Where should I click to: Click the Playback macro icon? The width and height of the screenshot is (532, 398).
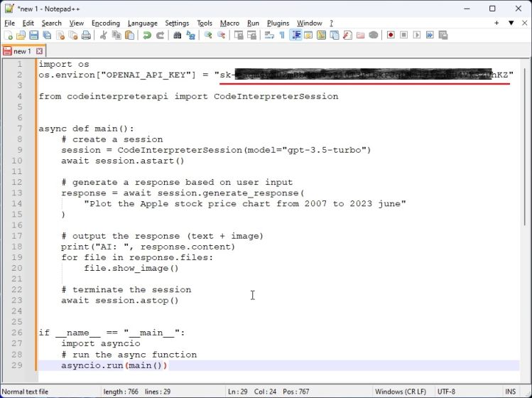(417, 36)
